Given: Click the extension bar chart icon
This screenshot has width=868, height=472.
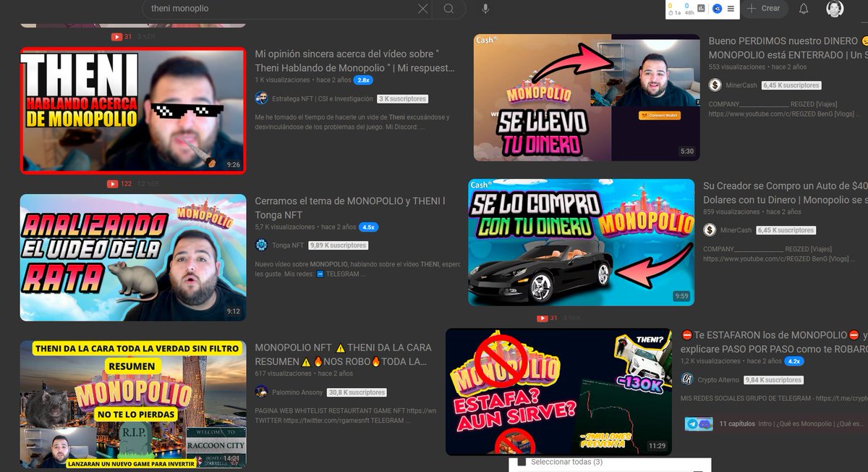Looking at the screenshot, I should pyautogui.click(x=702, y=9).
